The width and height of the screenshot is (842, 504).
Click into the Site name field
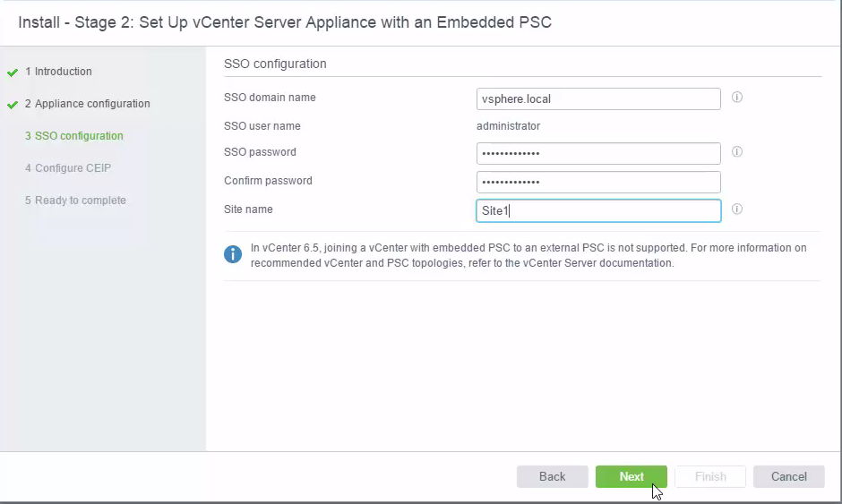pyautogui.click(x=598, y=210)
